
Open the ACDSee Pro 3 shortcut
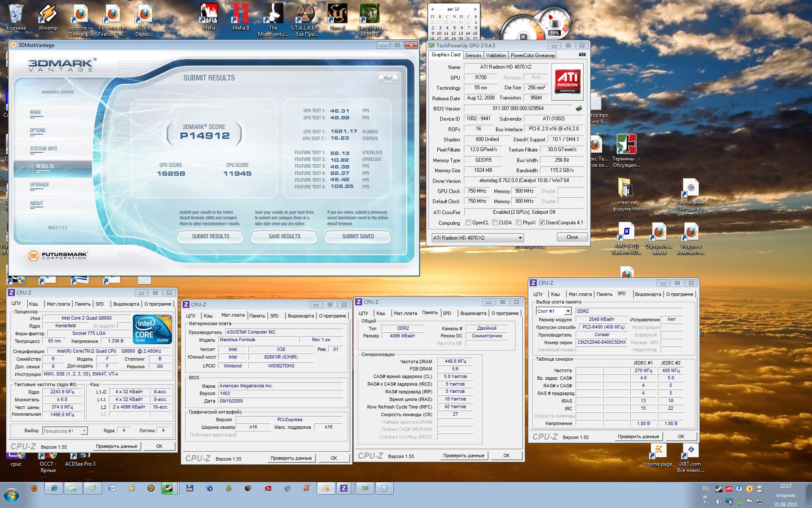pyautogui.click(x=80, y=460)
